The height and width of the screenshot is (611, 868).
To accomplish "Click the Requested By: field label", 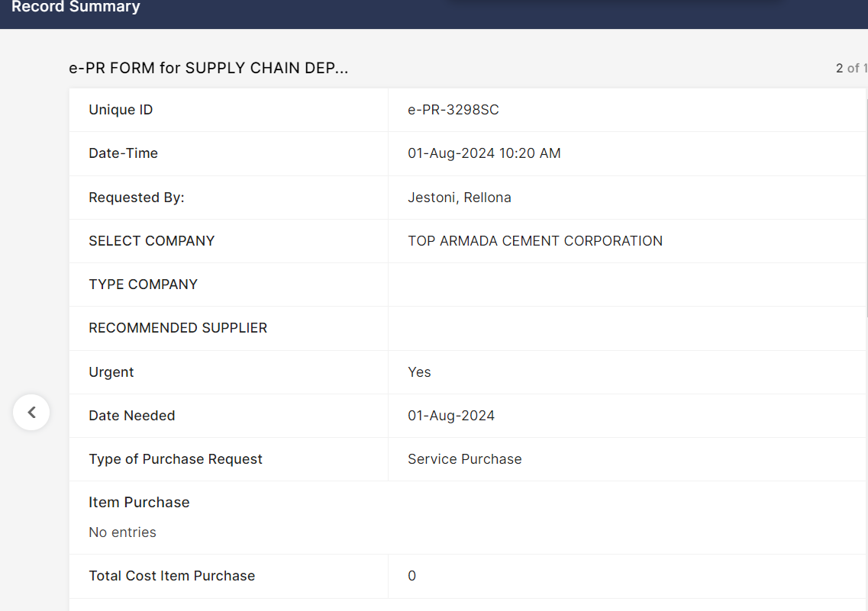I will (x=136, y=198).
